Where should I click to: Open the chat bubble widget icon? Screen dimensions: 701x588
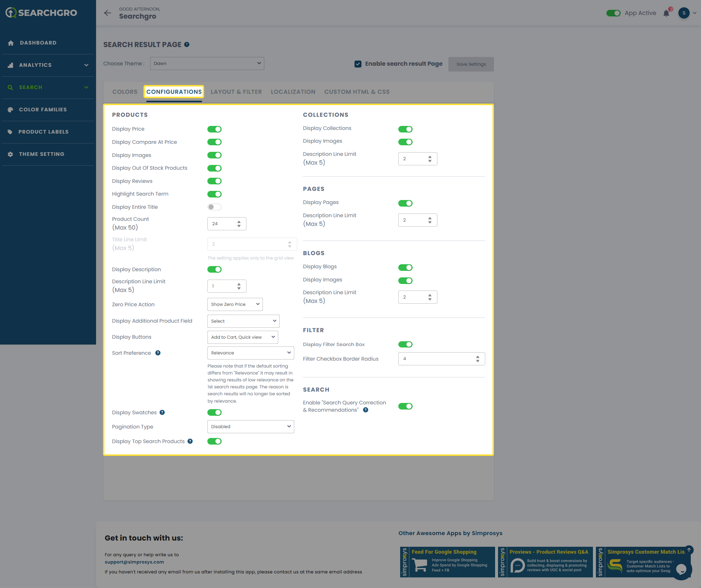click(x=681, y=569)
